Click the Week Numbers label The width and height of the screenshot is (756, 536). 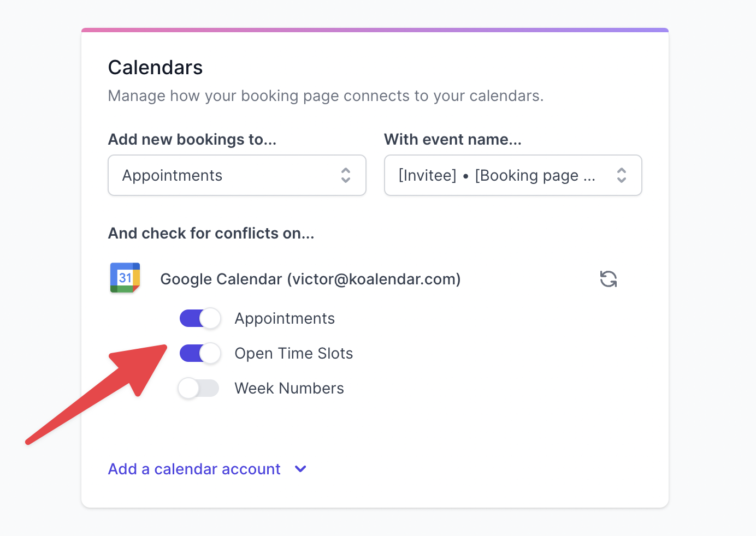[290, 388]
